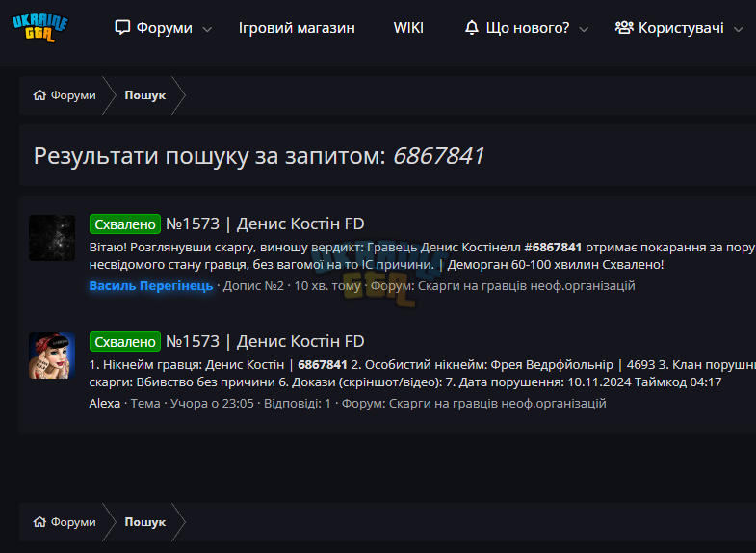
Task: Click Схвалено label on first result
Action: [125, 224]
